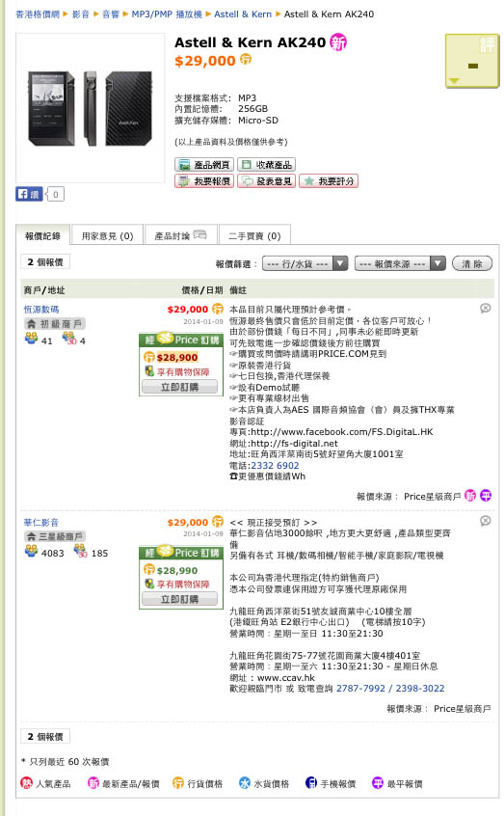504x816 pixels.
Task: Click the orange 行 icon beside $29,000 headline price
Action: [246, 60]
